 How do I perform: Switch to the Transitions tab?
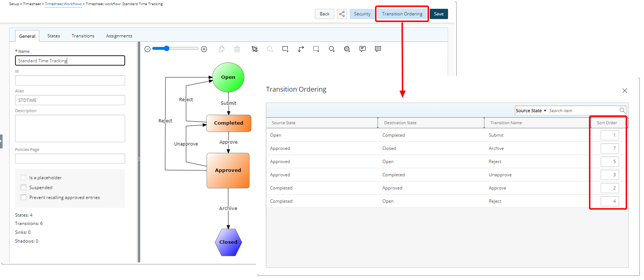click(83, 36)
